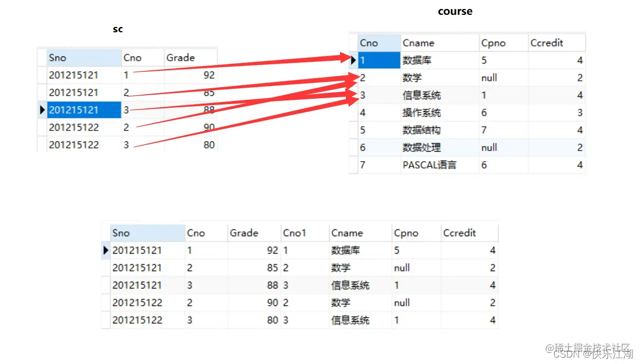The height and width of the screenshot is (364, 641).
Task: Select the Cname header in course table
Action: 440,43
